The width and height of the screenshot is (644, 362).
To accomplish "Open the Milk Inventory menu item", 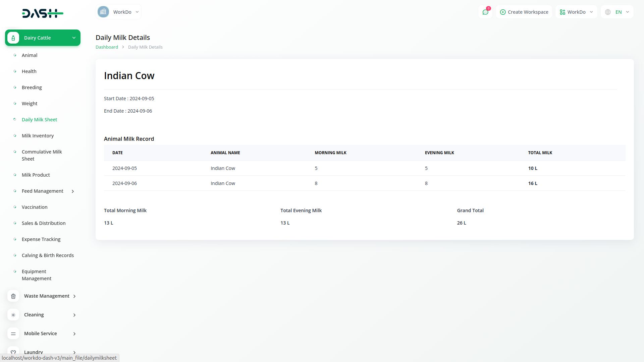I will click(x=38, y=136).
